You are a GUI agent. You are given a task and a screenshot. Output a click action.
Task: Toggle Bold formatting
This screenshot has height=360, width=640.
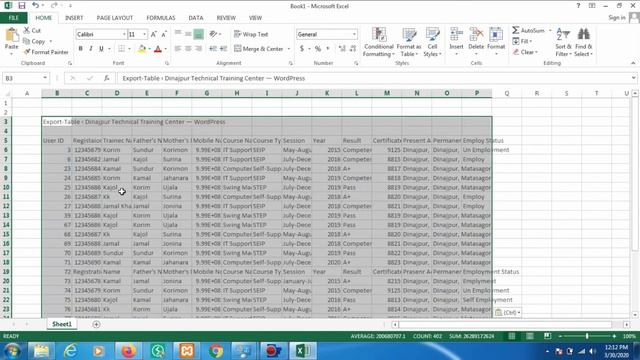point(80,49)
